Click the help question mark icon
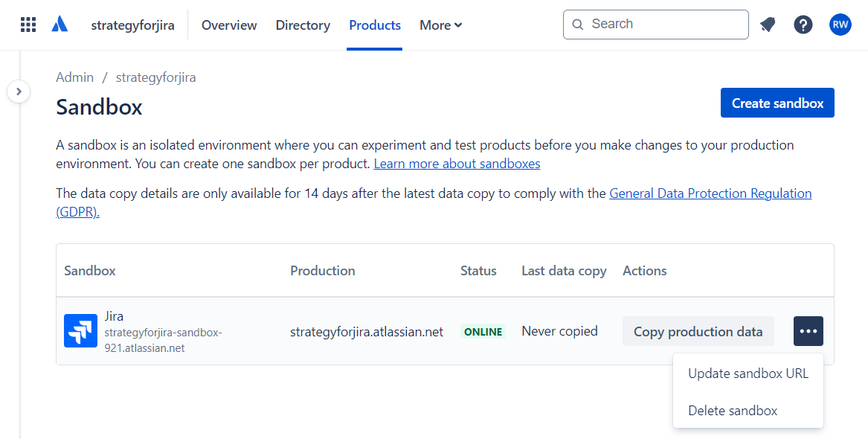 click(803, 24)
